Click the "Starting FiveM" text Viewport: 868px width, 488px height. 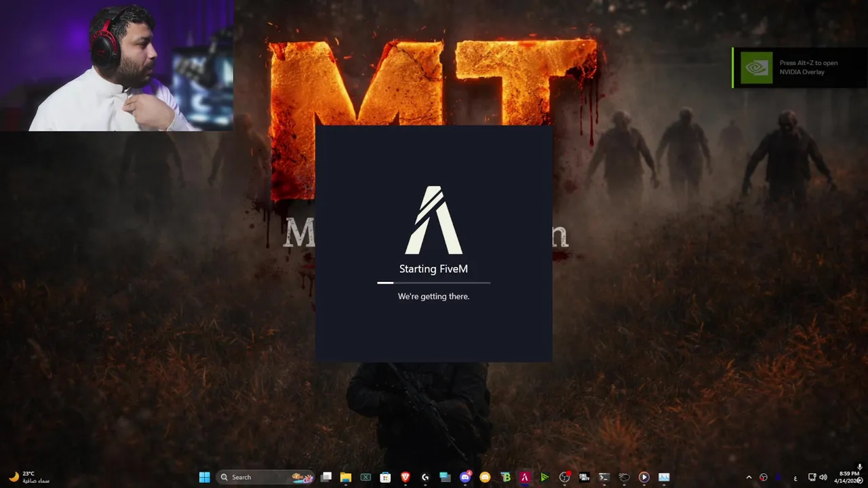(433, 269)
